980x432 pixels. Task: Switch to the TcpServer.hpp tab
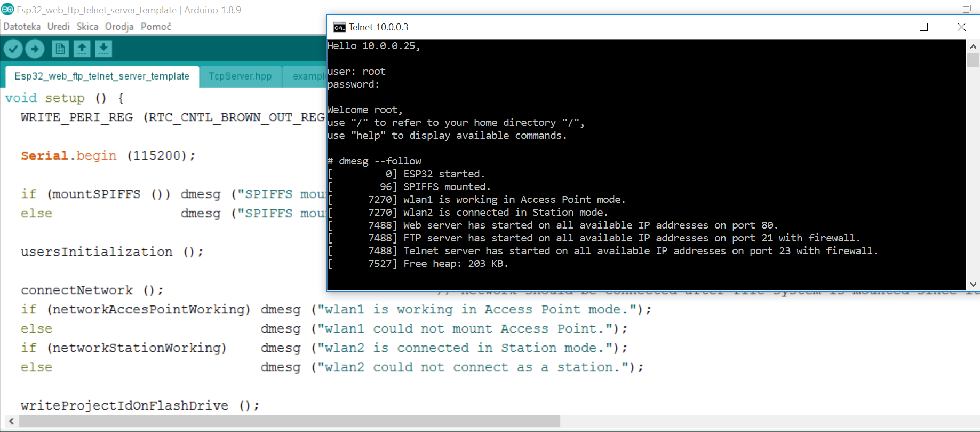coord(240,76)
